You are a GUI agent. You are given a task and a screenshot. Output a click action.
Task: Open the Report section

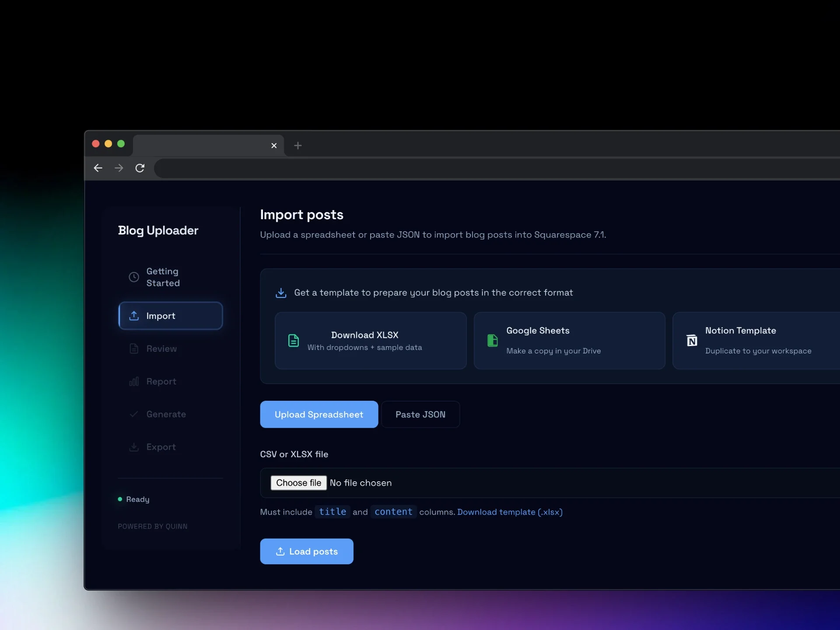pos(161,381)
